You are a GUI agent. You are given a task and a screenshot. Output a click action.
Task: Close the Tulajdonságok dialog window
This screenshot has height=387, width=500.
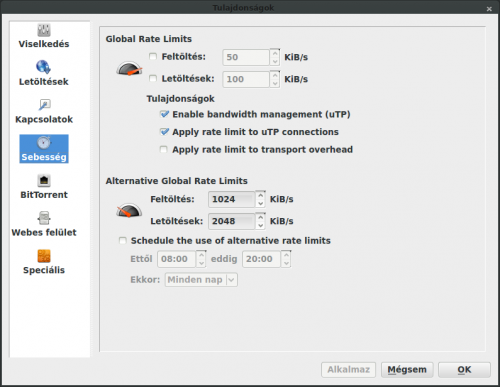click(x=489, y=9)
